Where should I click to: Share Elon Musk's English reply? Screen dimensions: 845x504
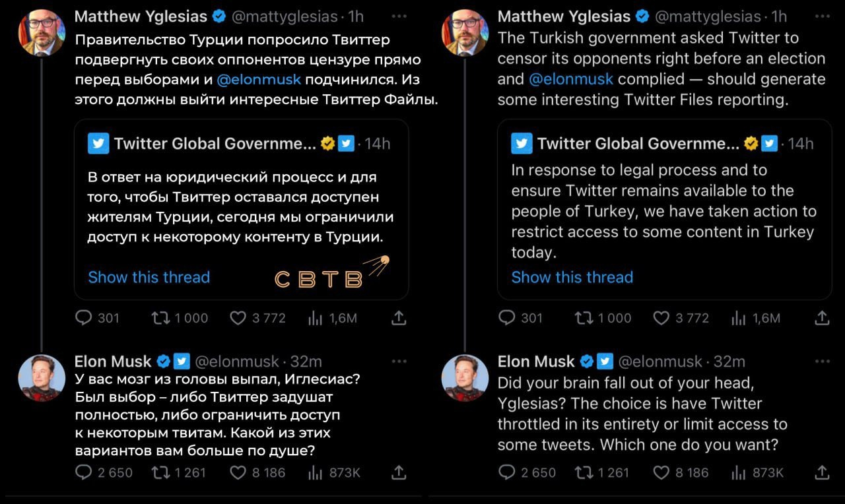pyautogui.click(x=822, y=472)
